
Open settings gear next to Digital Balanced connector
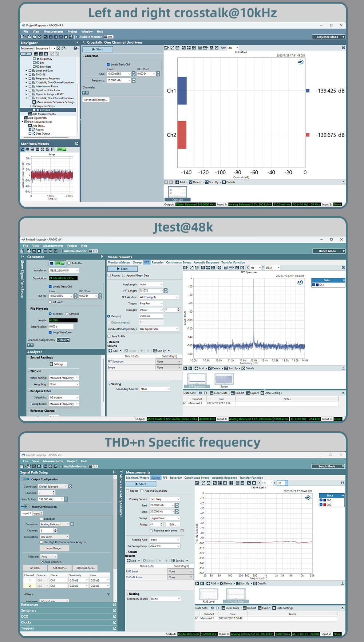coord(70,487)
